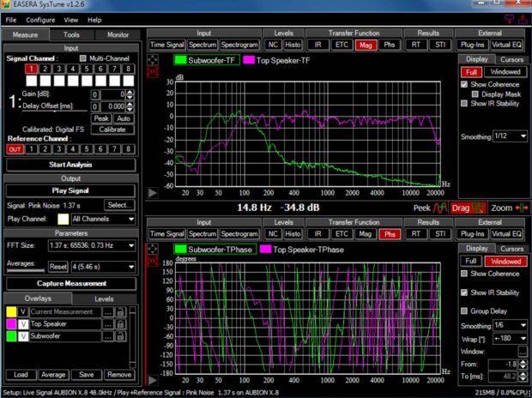Click the play arrow below lower phase graph
Image resolution: width=532 pixels, height=398 pixels.
point(153,380)
